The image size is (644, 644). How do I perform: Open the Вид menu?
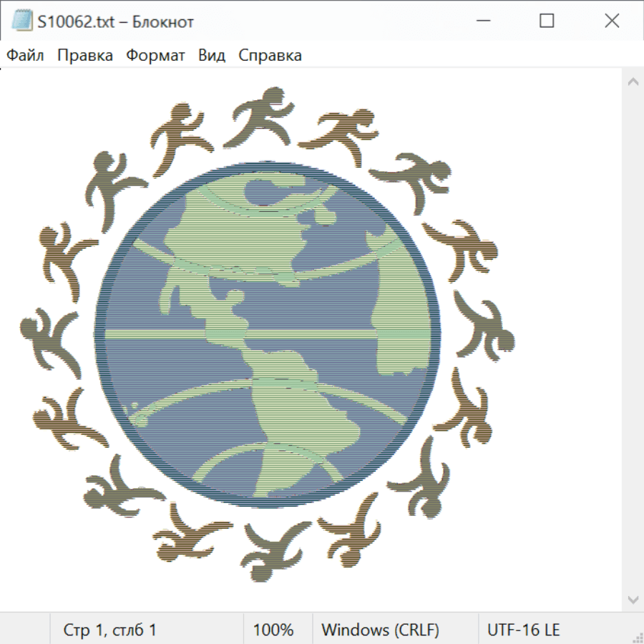tap(212, 56)
